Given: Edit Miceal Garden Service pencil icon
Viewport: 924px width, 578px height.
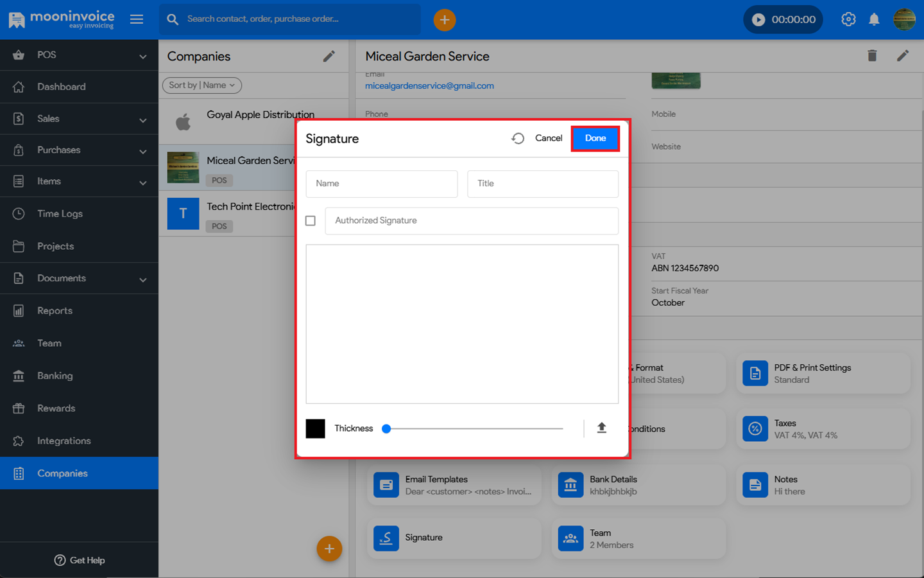Looking at the screenshot, I should pyautogui.click(x=903, y=56).
